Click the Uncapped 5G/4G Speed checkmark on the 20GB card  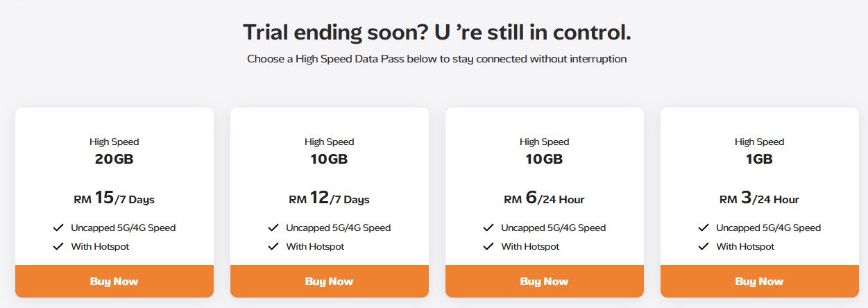(58, 228)
